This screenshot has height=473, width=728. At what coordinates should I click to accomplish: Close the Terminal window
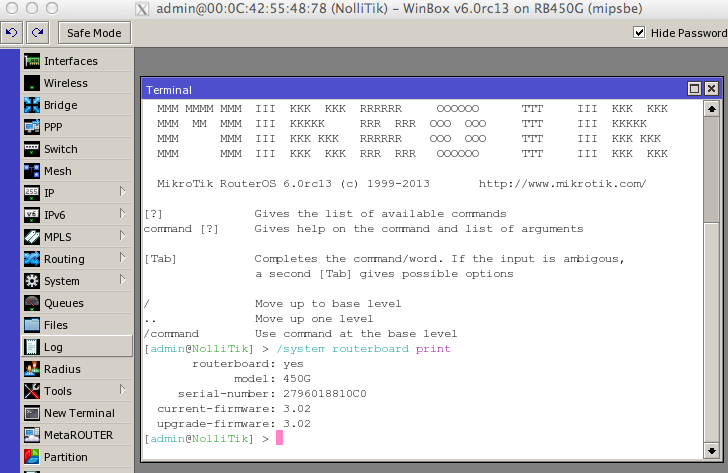click(711, 89)
